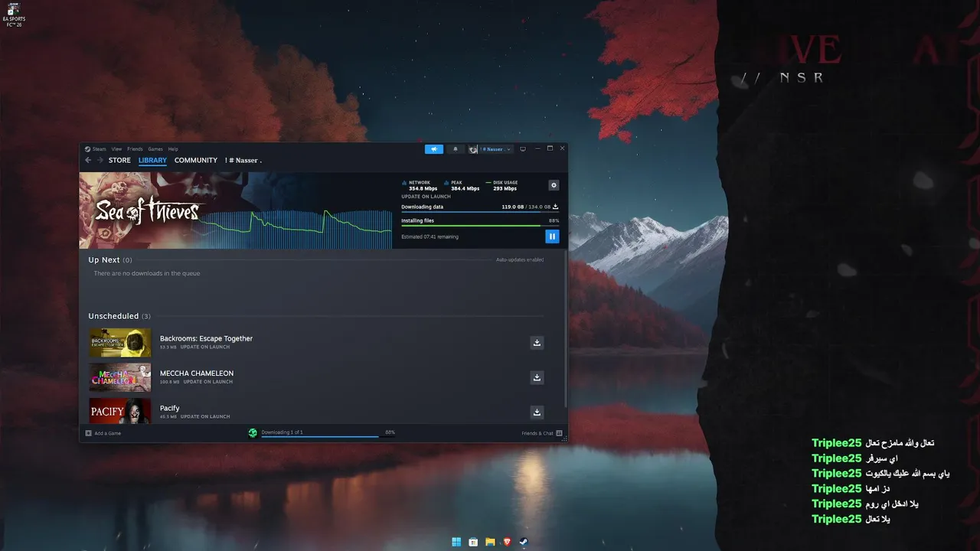Click the 'Estimated 07:41 remaining' text

[430, 236]
